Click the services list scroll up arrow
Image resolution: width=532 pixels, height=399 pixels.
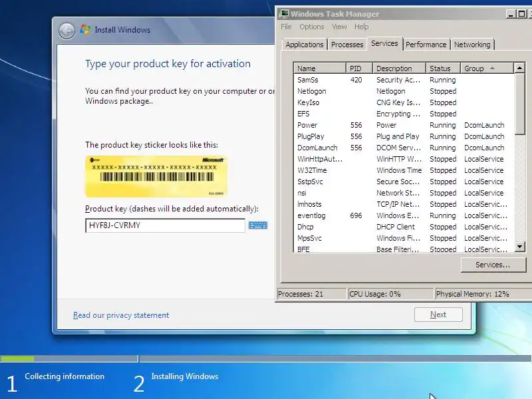tap(519, 68)
